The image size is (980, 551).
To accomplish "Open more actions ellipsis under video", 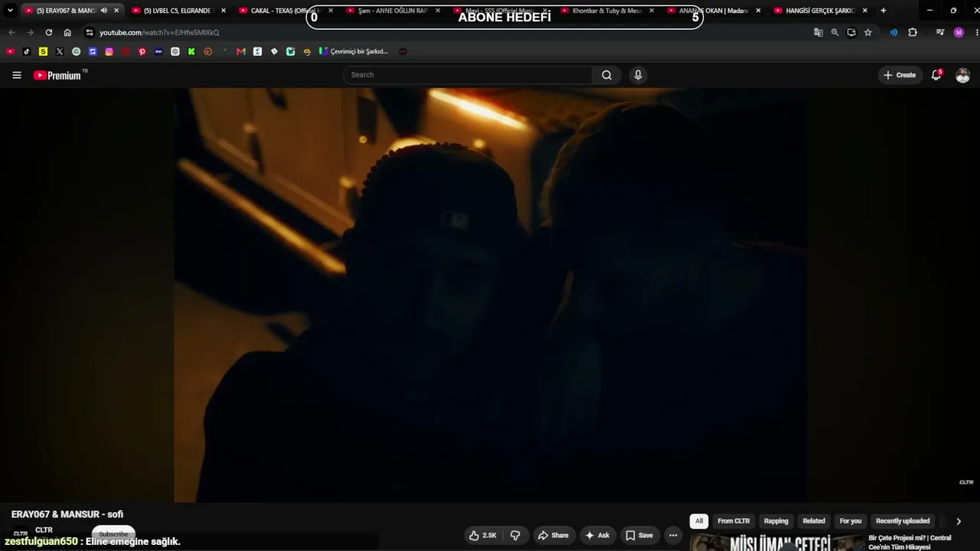I will (x=673, y=536).
